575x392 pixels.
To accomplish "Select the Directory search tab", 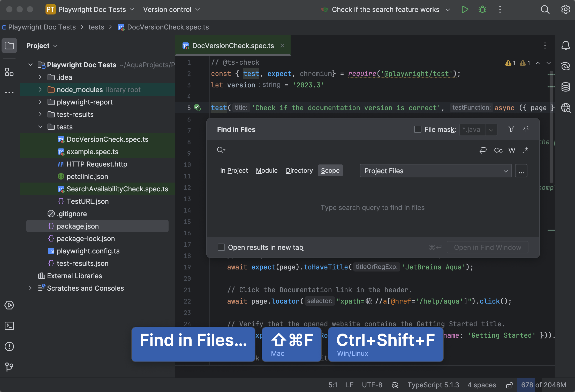I will (299, 171).
